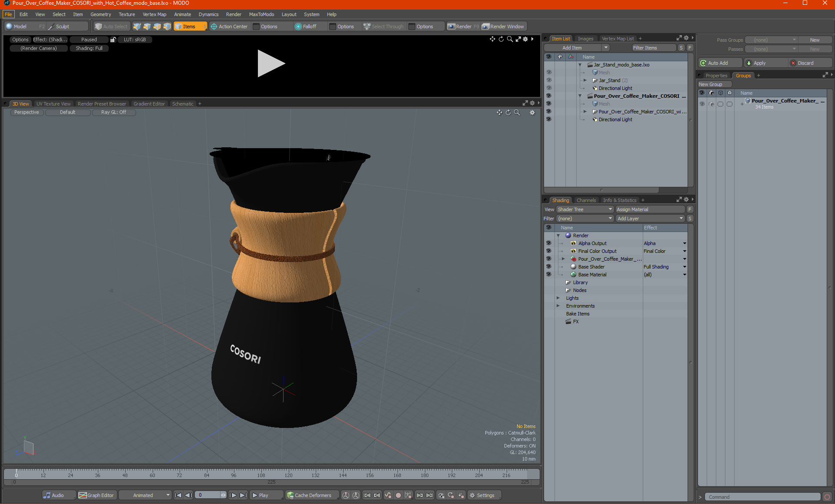The height and width of the screenshot is (504, 835).
Task: Switch to UV Texture View tab
Action: coord(53,104)
